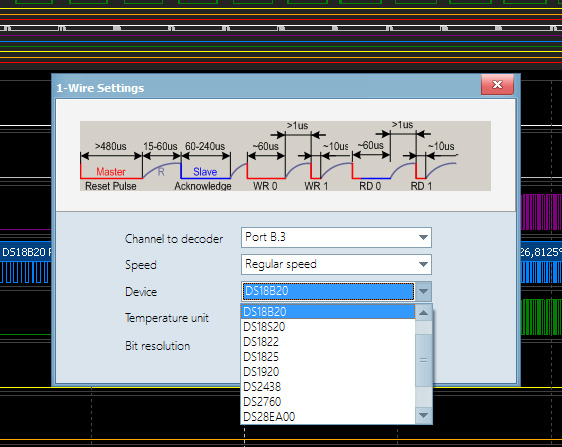Collapse the Device dropdown arrow
This screenshot has height=447, width=562.
tap(423, 291)
